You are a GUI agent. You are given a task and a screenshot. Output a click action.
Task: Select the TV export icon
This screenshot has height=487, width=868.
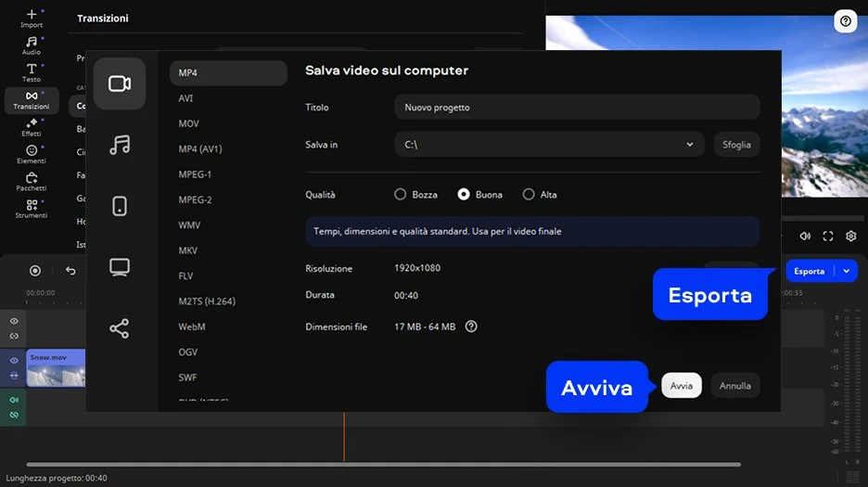point(120,267)
